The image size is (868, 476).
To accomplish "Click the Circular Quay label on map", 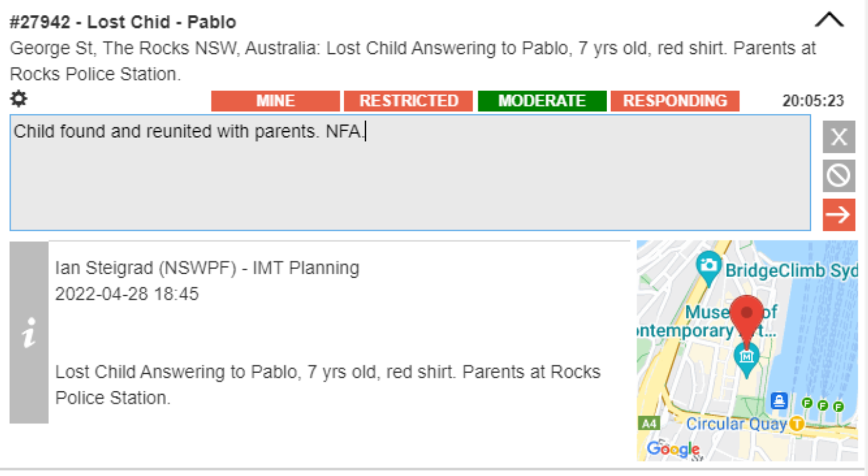I will (736, 424).
